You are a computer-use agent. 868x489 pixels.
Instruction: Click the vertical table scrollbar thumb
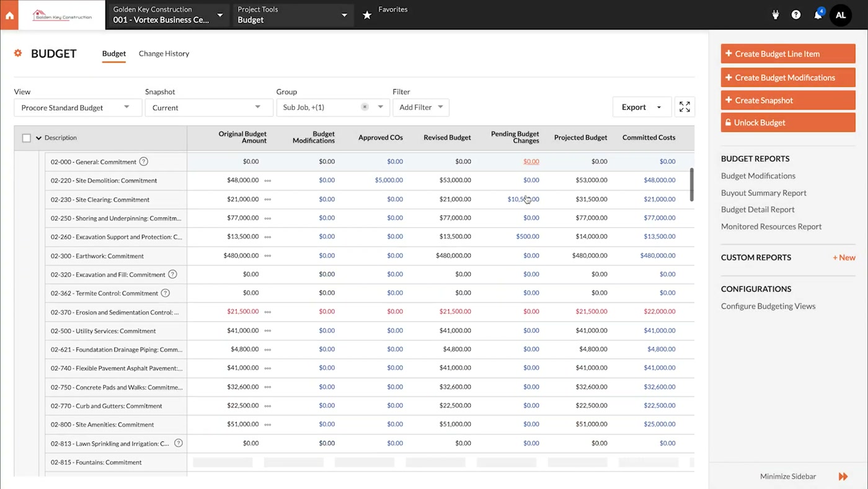(692, 184)
